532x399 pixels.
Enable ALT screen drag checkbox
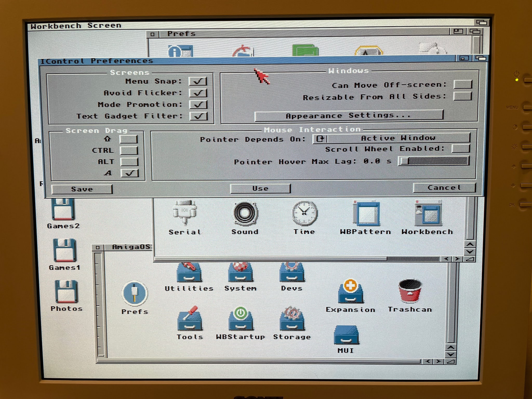tap(129, 162)
